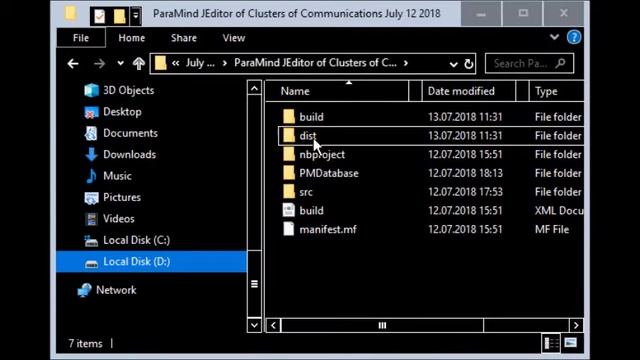Click the src folder icon
Viewport: 640px width, 360px height.
289,191
